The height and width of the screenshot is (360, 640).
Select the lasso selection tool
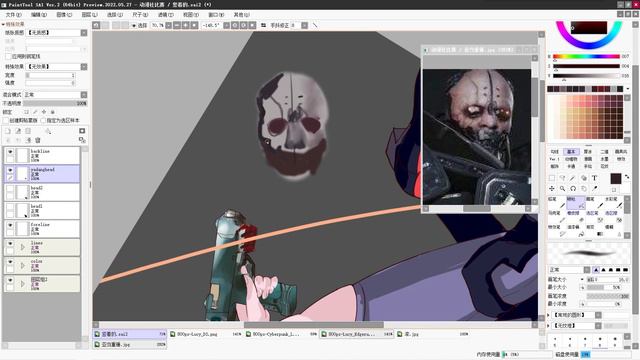click(x=562, y=178)
